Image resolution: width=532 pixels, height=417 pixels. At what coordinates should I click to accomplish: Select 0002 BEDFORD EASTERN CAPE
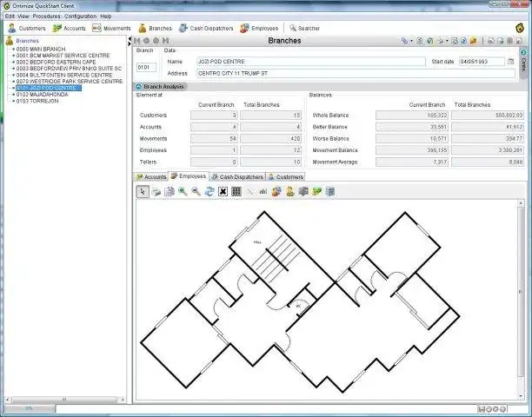[x=56, y=62]
